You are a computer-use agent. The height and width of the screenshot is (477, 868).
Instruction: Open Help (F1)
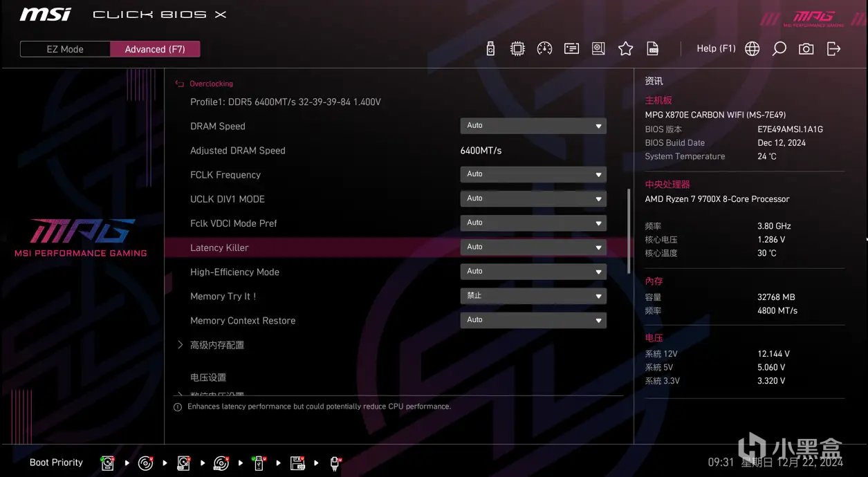(716, 48)
